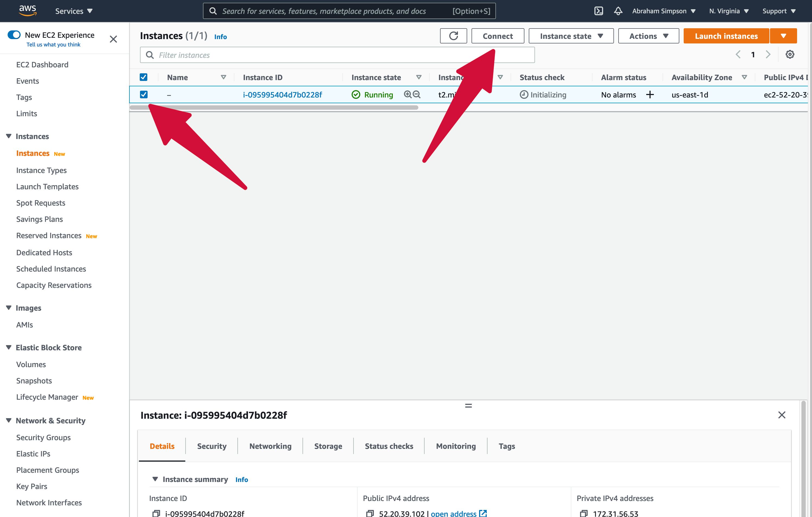
Task: Open Security Groups in sidebar
Action: [43, 437]
